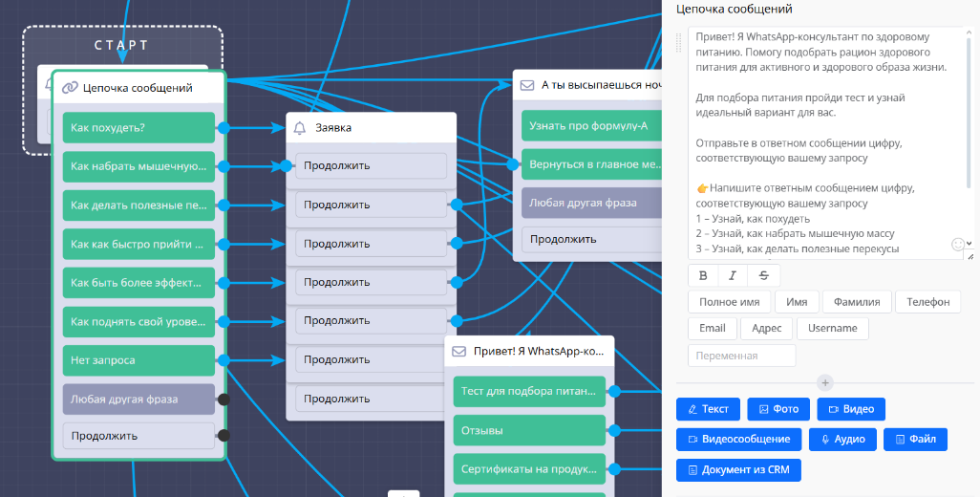The image size is (980, 497).
Task: Click the bold formatting icon
Action: tap(704, 275)
